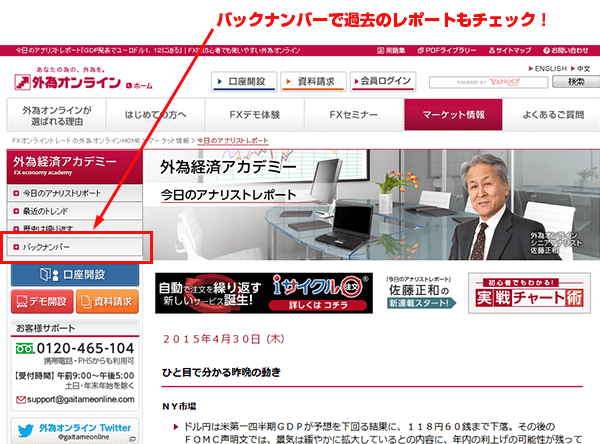Switch language to 中文
This screenshot has height=444, width=600.
click(x=581, y=69)
